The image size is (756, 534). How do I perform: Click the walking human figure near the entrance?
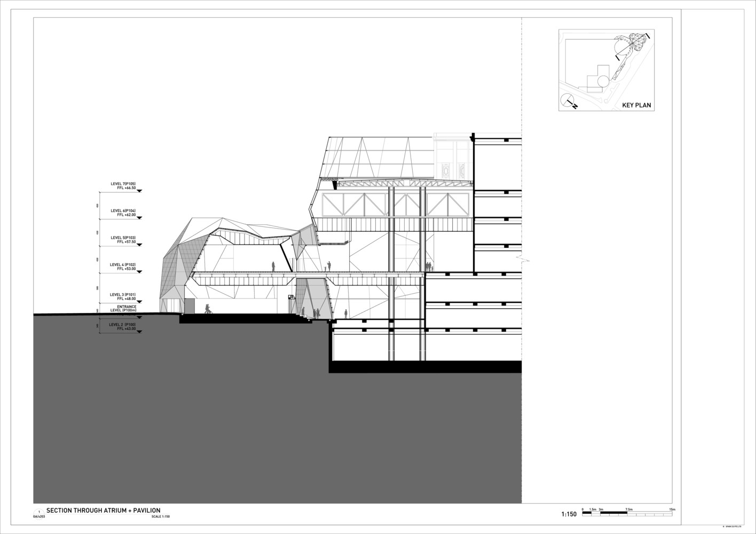(207, 308)
